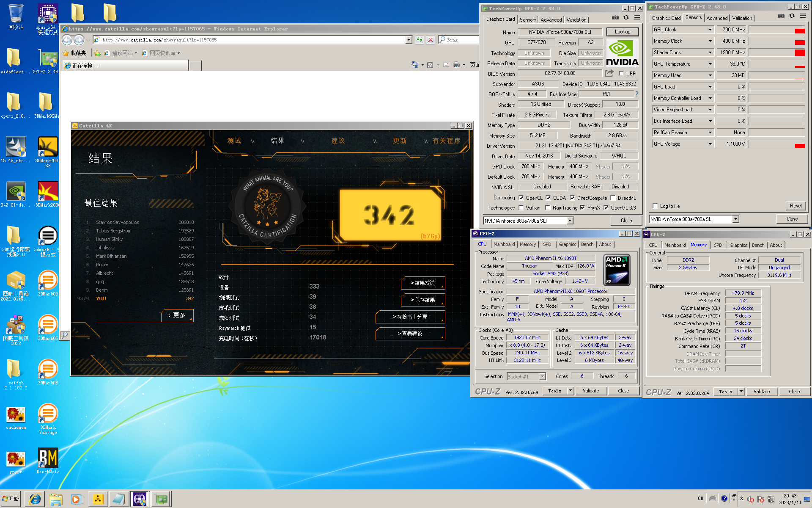This screenshot has width=812, height=508.
Task: Click the 更多 button under best results
Action: [x=177, y=315]
